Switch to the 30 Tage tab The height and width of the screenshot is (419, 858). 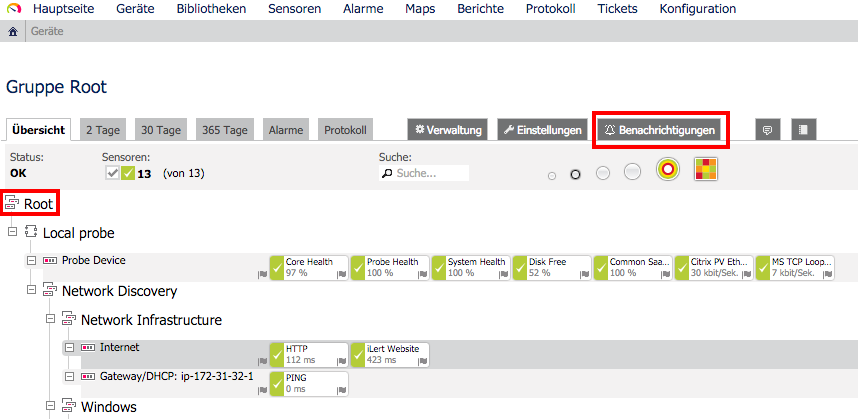[x=163, y=130]
